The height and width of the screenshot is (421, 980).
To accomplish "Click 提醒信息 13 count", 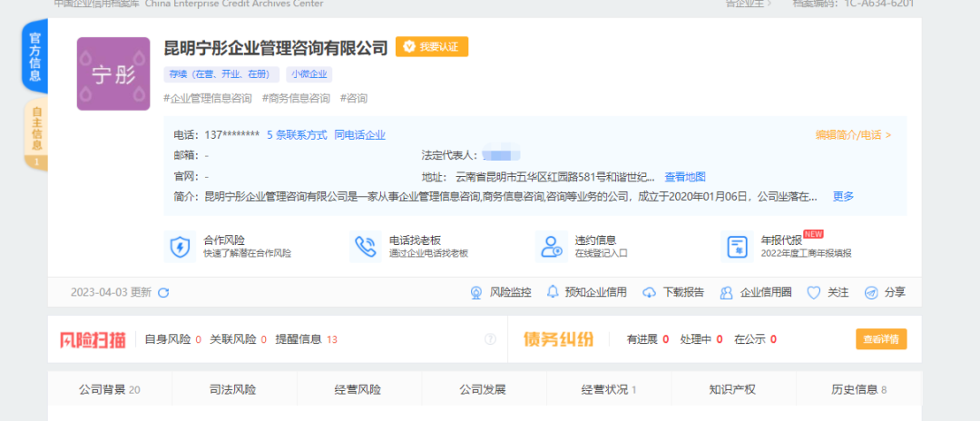I will 307,340.
